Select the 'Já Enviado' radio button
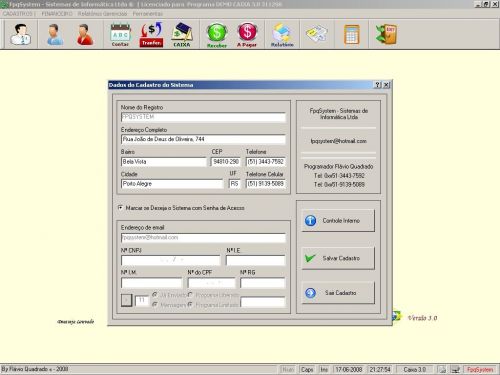 pyautogui.click(x=155, y=295)
